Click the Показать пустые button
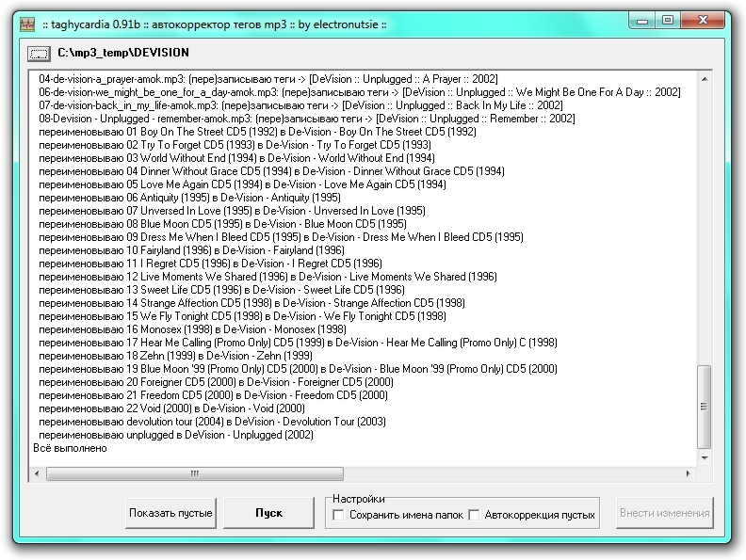746x560 pixels. point(170,513)
